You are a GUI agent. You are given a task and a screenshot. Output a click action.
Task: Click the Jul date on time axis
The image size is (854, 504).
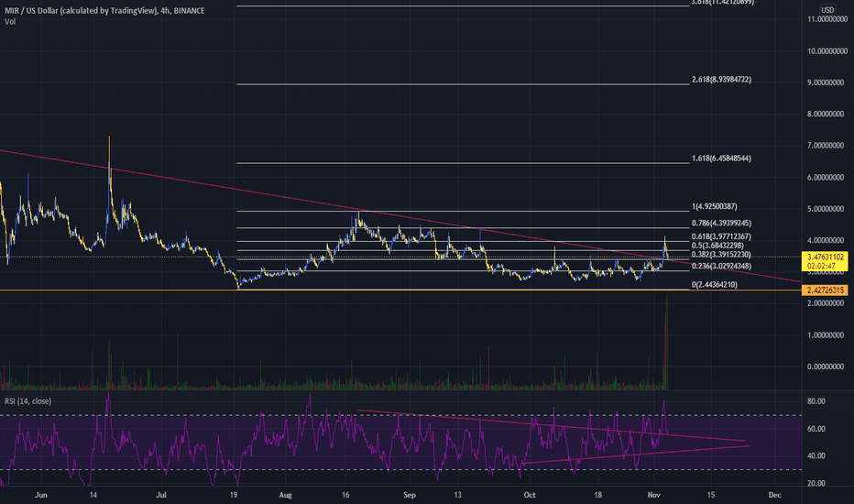160,495
